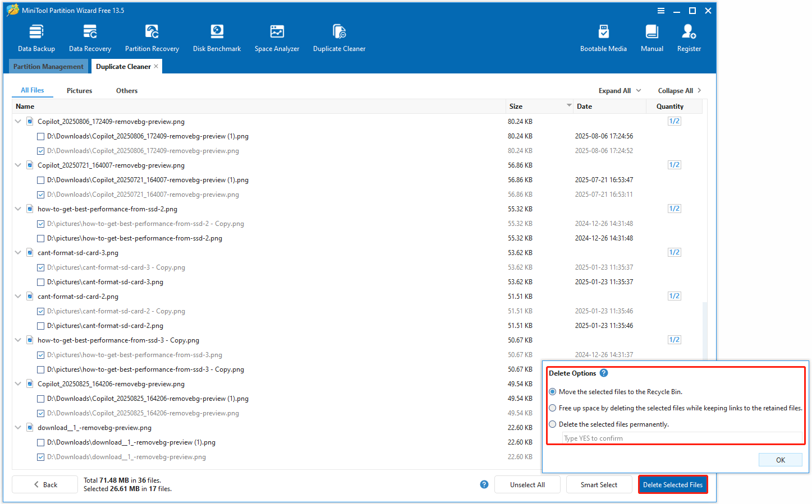Screen dimensions: 812x504
Task: Switch to the Pictures tab
Action: [79, 90]
